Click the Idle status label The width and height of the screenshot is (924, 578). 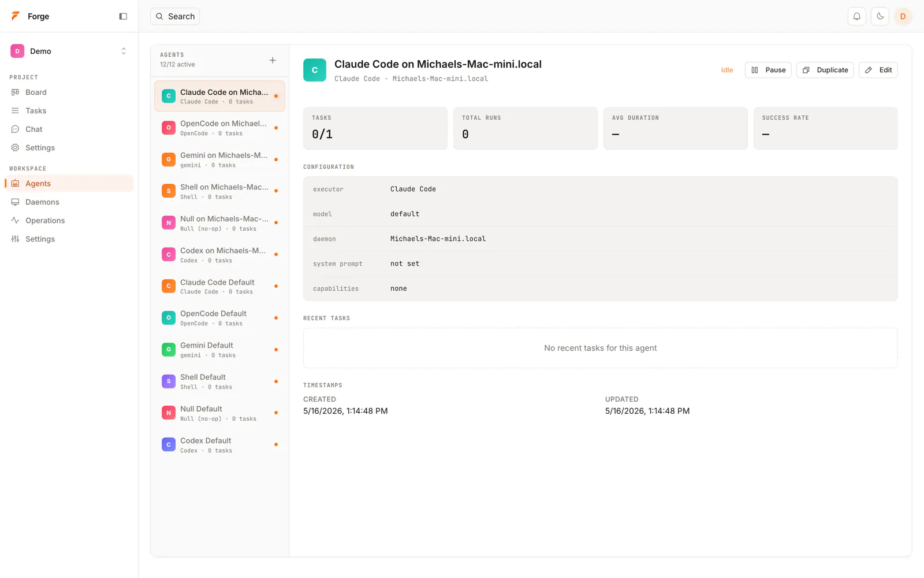(x=727, y=70)
